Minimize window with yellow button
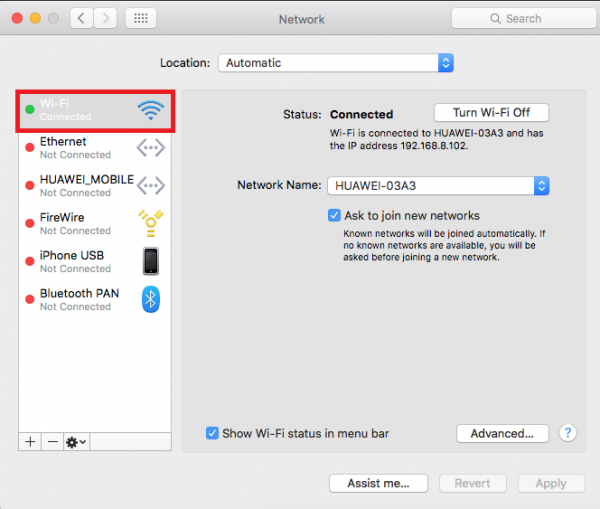This screenshot has height=509, width=600. (35, 18)
